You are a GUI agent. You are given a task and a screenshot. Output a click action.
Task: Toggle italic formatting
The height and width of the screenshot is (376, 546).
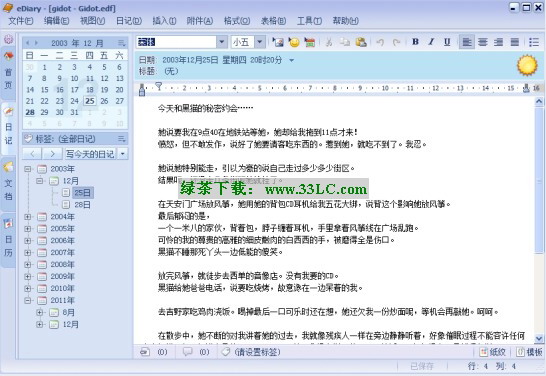[431, 42]
